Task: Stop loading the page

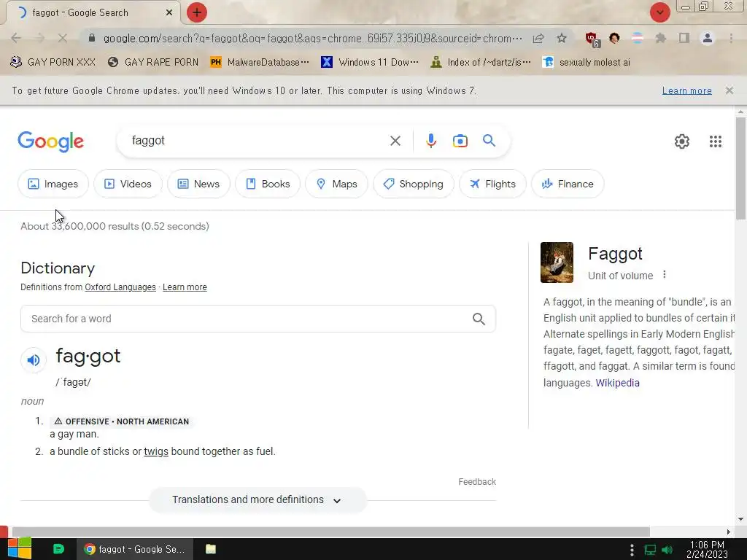Action: pyautogui.click(x=63, y=38)
